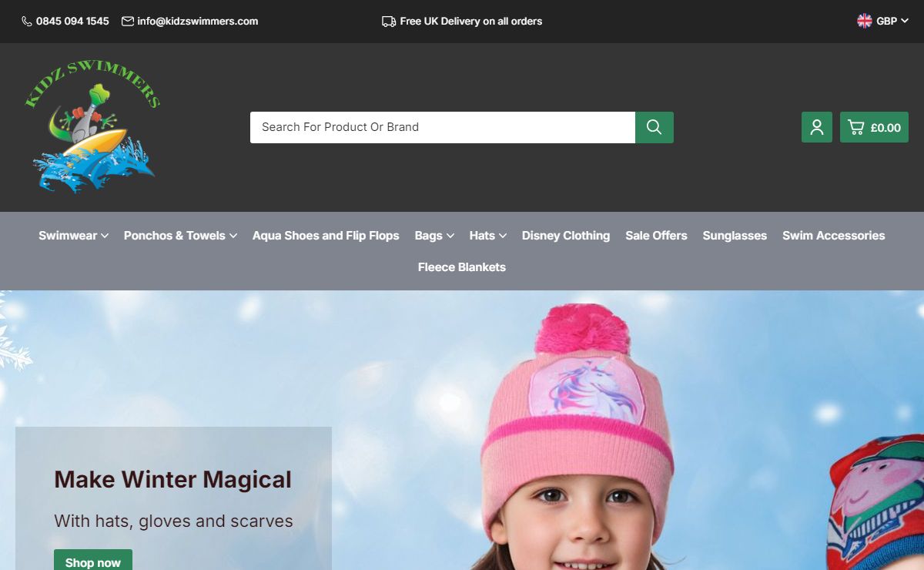
Task: Click the info@kidzswimmers.com email link
Action: pos(198,22)
